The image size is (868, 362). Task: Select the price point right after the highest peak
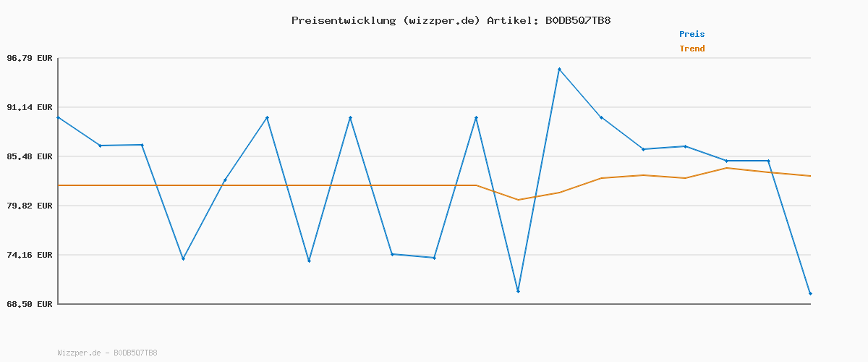601,117
